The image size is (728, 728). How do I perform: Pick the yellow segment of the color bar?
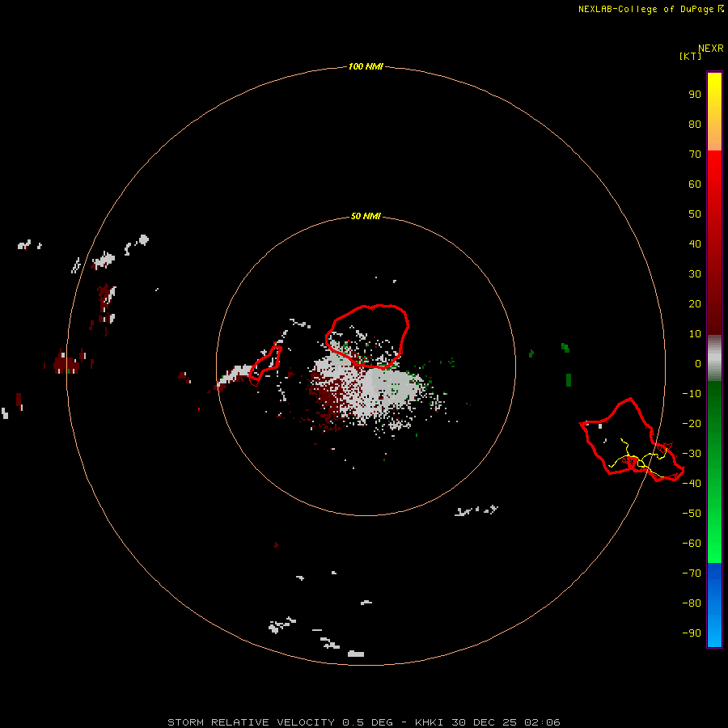pyautogui.click(x=714, y=112)
